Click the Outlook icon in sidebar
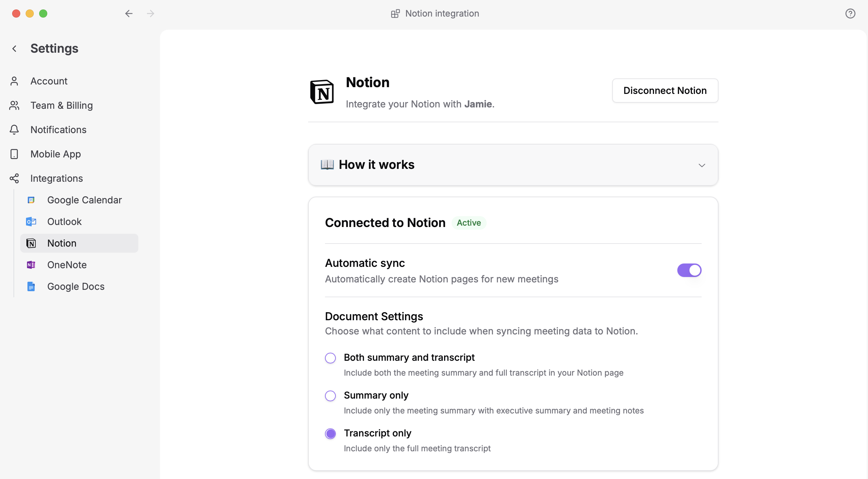The image size is (868, 479). pyautogui.click(x=31, y=222)
